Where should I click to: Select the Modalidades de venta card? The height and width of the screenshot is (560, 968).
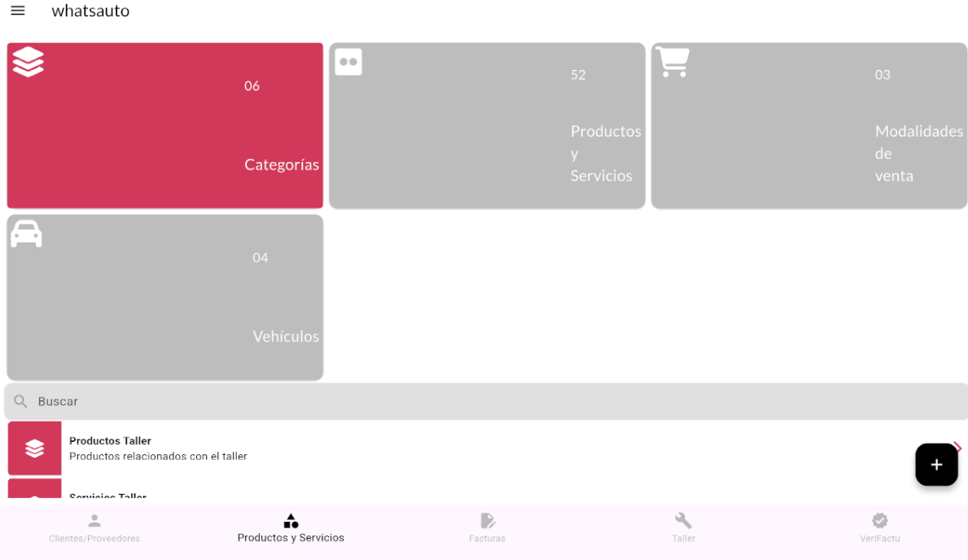[x=808, y=125]
